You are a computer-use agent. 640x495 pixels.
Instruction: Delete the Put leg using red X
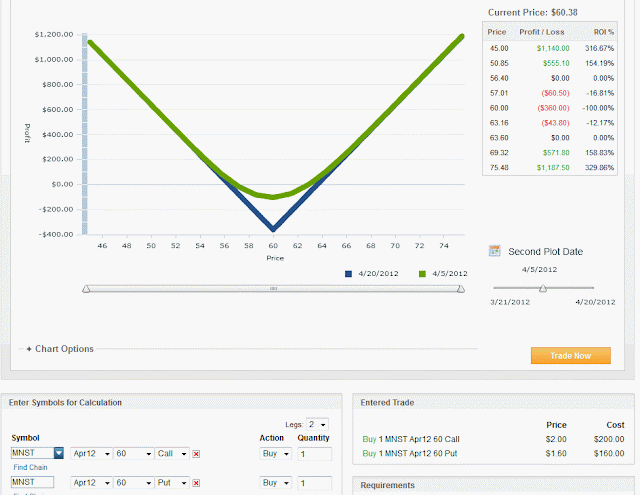(196, 483)
